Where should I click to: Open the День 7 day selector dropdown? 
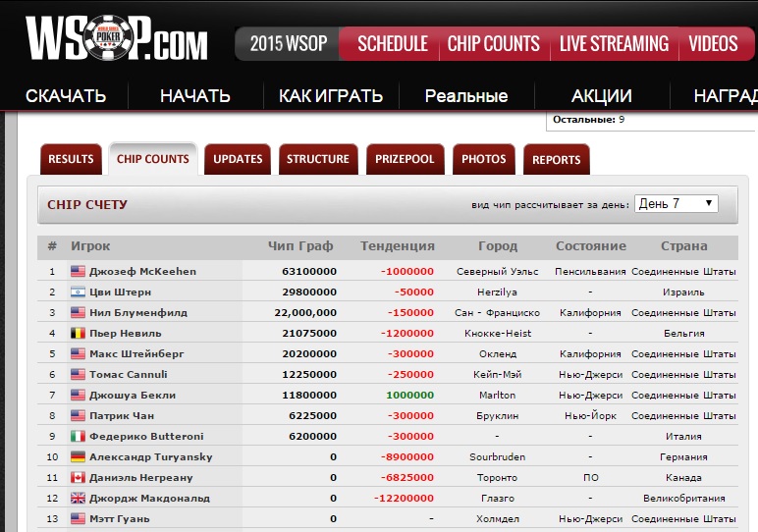pyautogui.click(x=676, y=203)
